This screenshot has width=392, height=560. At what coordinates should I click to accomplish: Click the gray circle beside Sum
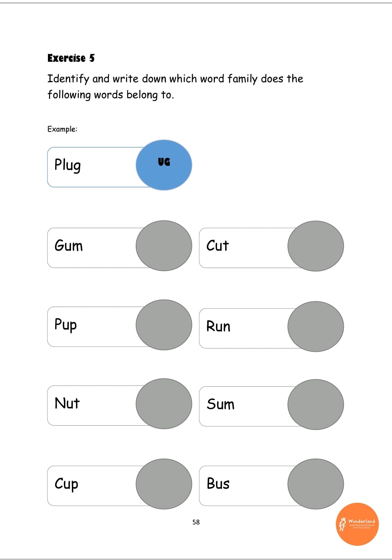point(315,404)
